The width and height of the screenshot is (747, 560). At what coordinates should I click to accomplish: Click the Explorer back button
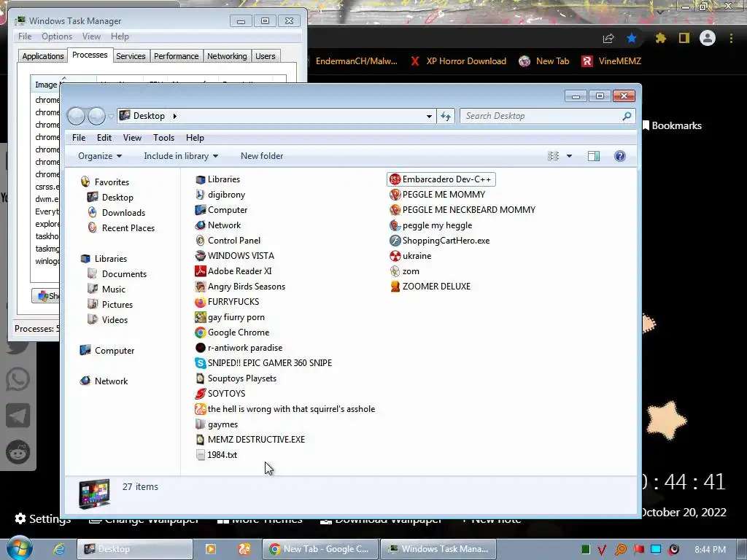(x=76, y=116)
